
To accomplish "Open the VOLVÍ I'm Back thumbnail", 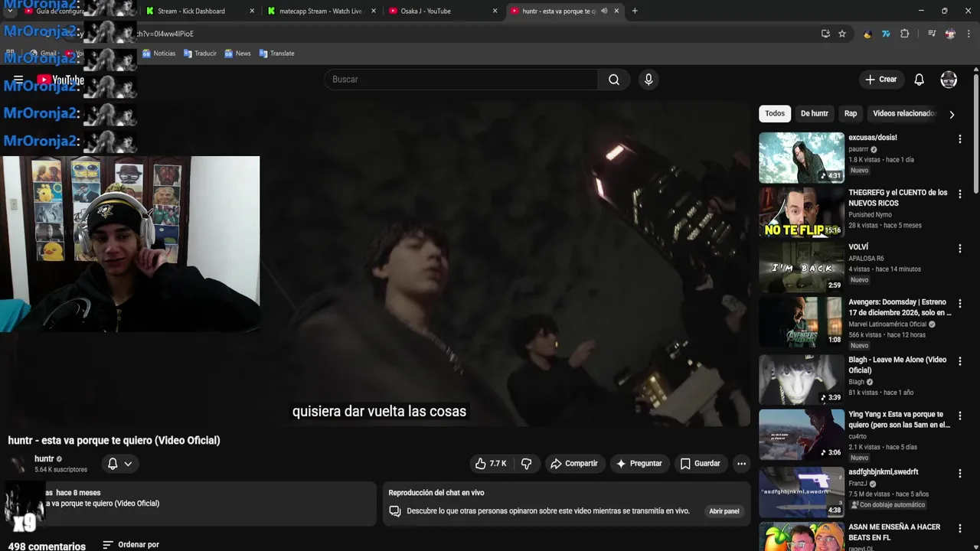I will click(x=801, y=267).
